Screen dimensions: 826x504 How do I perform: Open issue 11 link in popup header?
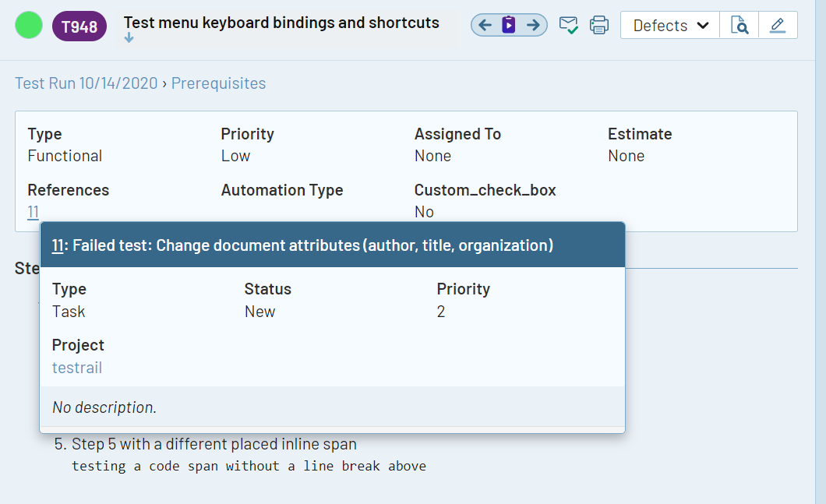pos(58,246)
